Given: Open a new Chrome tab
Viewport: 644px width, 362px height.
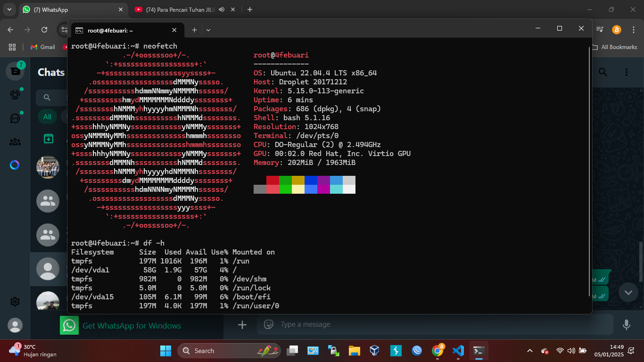Looking at the screenshot, I should tap(250, 9).
